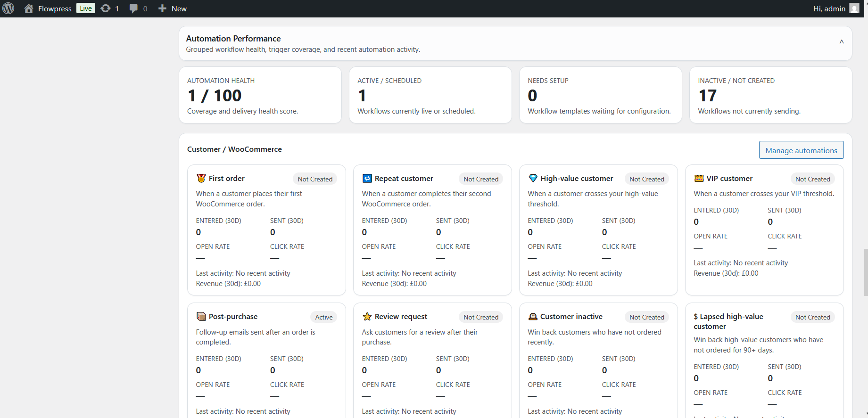Click the Post-purchase package icon
The image size is (868, 418).
coord(201,316)
